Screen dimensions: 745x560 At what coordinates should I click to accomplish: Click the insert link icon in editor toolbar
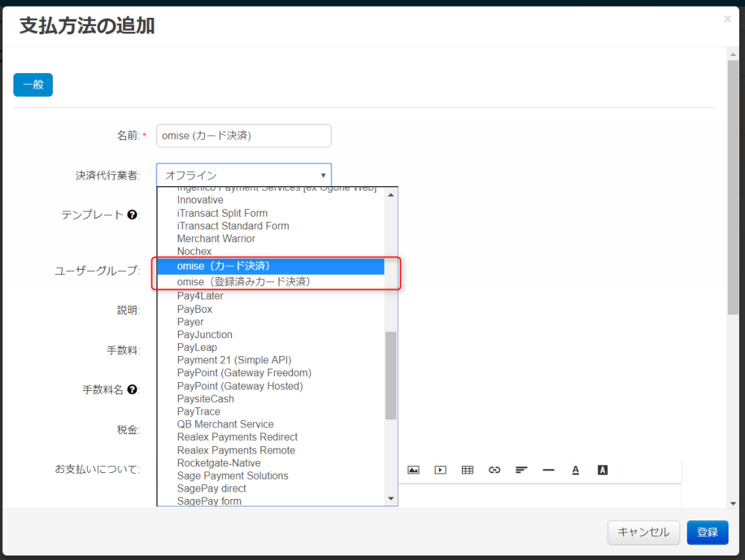pyautogui.click(x=495, y=470)
